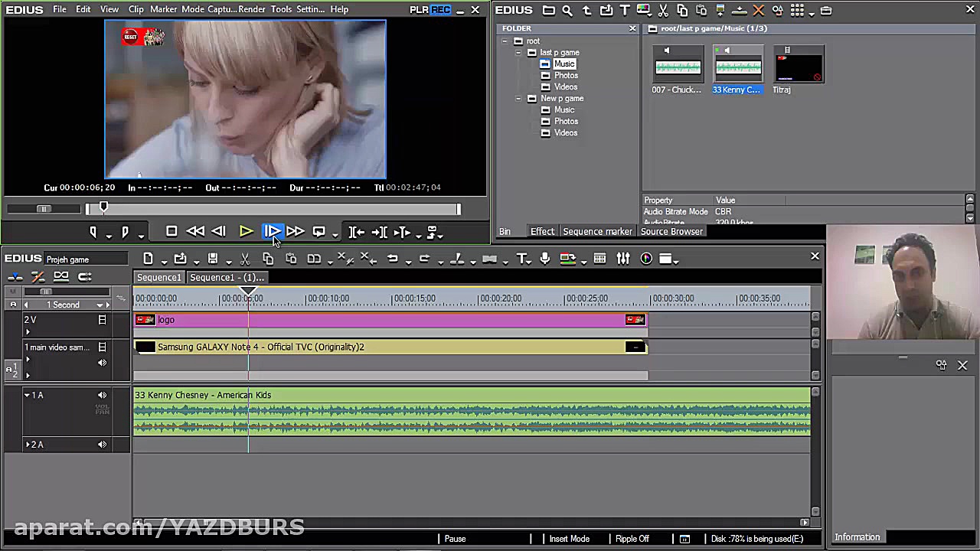This screenshot has height=551, width=980.
Task: Toggle the speaker icon on the 2 A track
Action: [x=102, y=445]
